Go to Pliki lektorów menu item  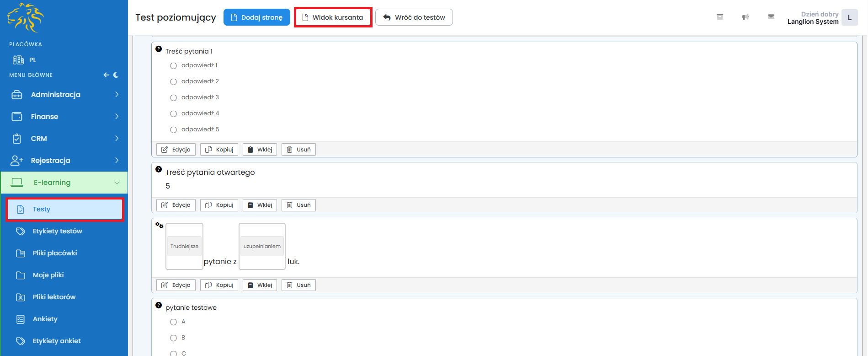click(x=54, y=297)
